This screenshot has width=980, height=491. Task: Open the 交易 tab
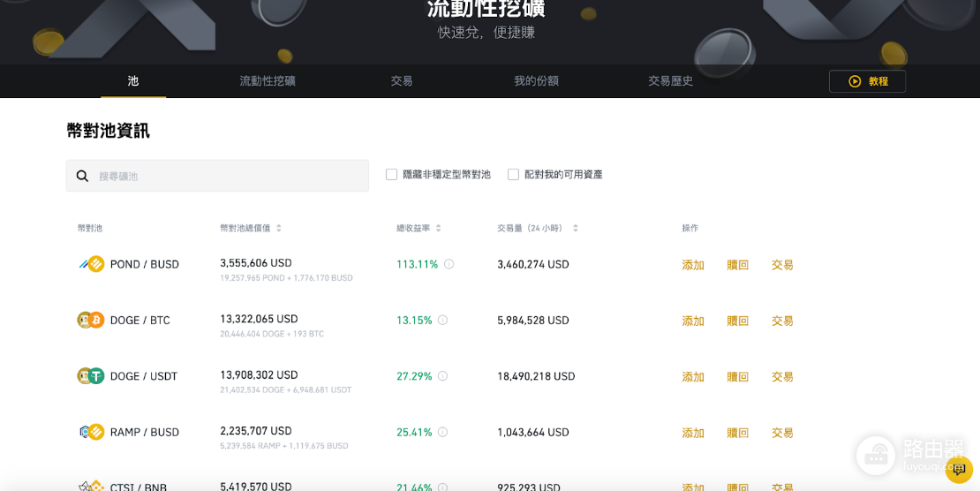pyautogui.click(x=401, y=81)
